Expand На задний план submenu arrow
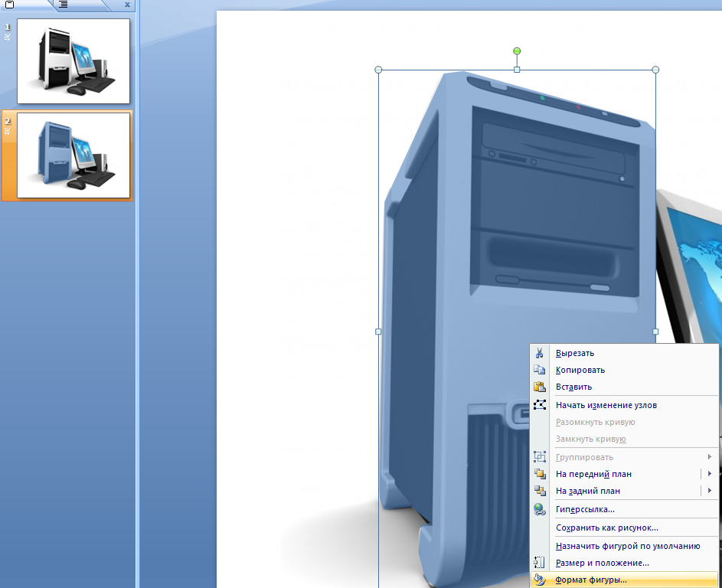 click(x=710, y=491)
